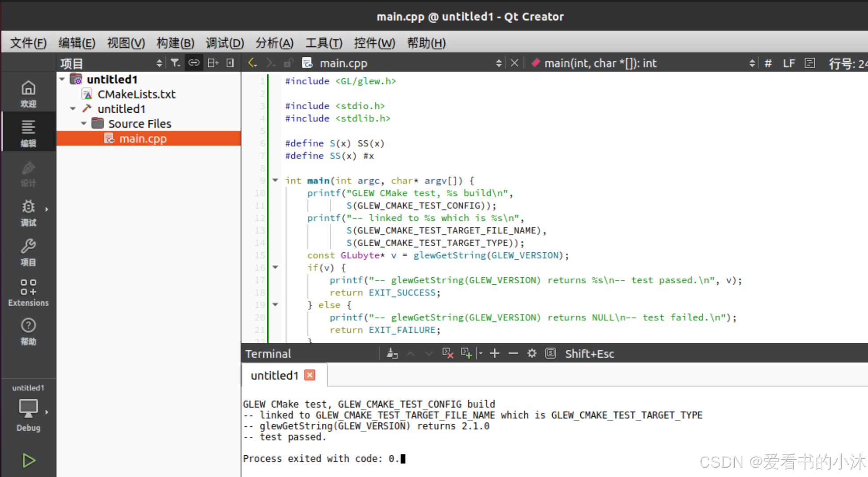Screen dimensions: 868x477
Task: Close the untitled1 terminal tab
Action: [310, 375]
